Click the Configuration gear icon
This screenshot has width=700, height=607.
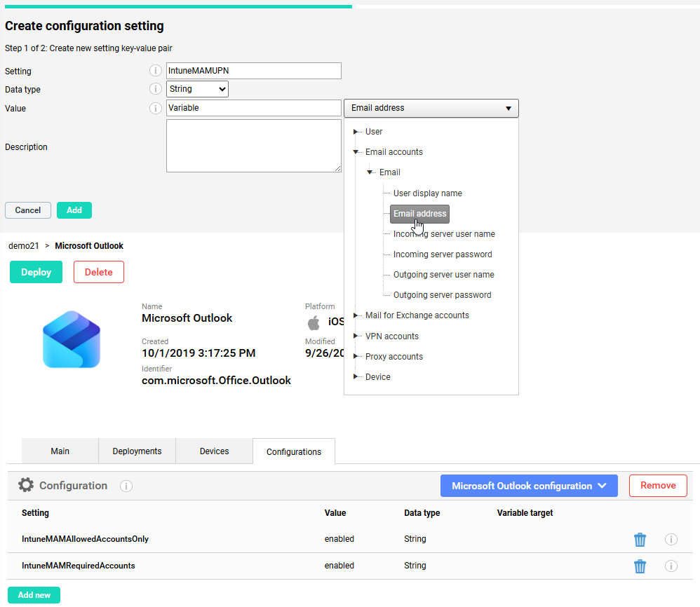26,485
